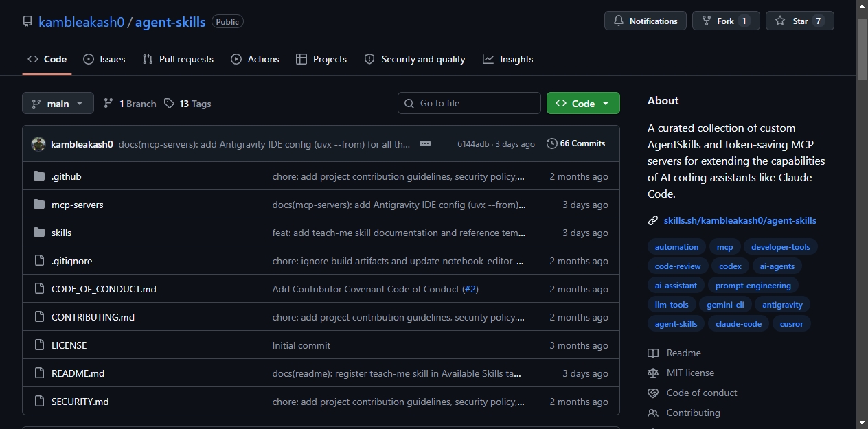Open the Issues tab
The image size is (868, 429).
click(104, 59)
